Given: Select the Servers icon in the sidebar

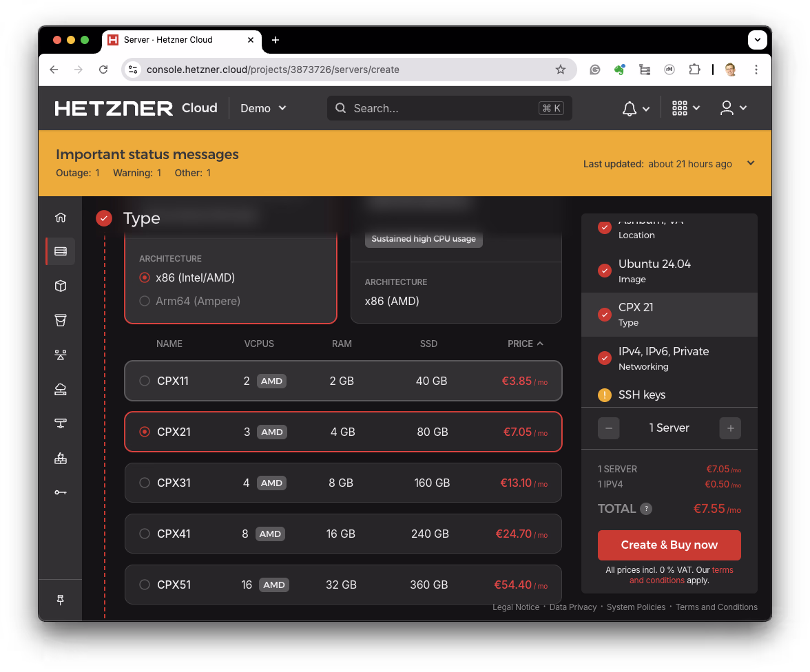Looking at the screenshot, I should (x=61, y=251).
